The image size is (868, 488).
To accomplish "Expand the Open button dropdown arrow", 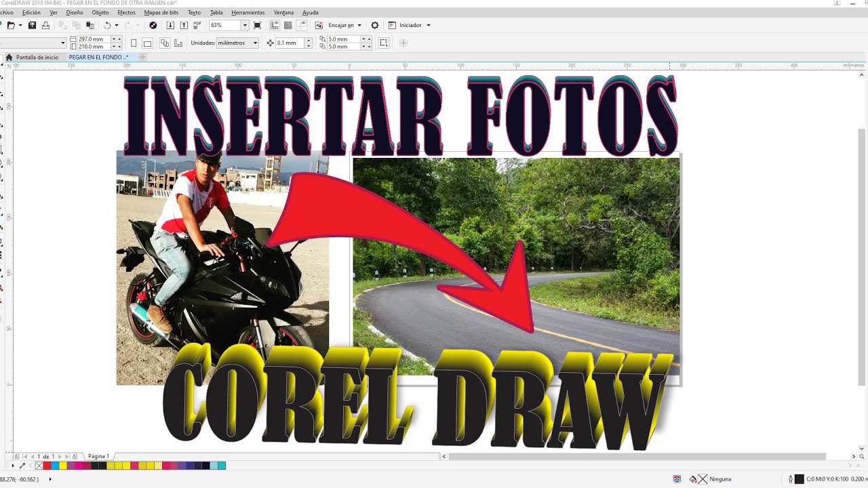I will [20, 25].
